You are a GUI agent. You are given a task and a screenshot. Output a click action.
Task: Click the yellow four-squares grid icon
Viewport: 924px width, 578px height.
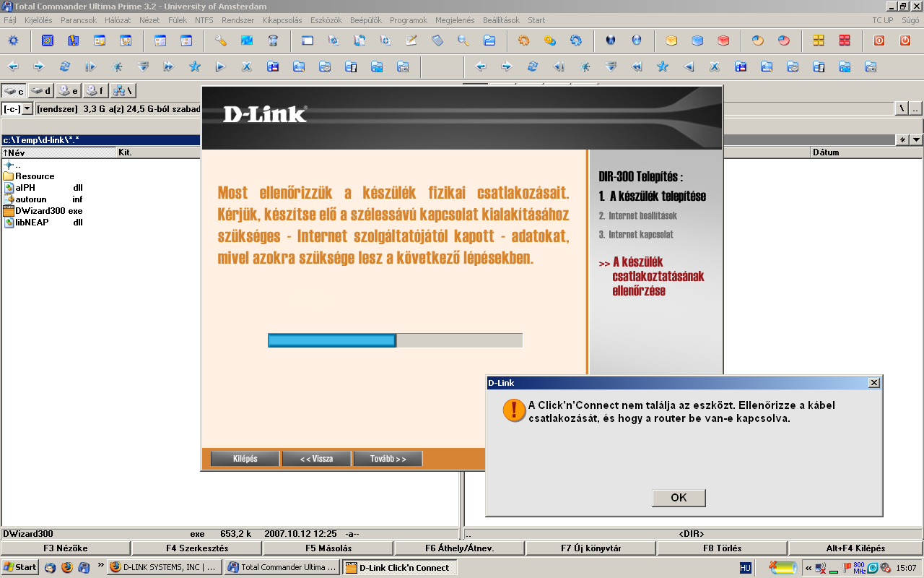pyautogui.click(x=819, y=40)
